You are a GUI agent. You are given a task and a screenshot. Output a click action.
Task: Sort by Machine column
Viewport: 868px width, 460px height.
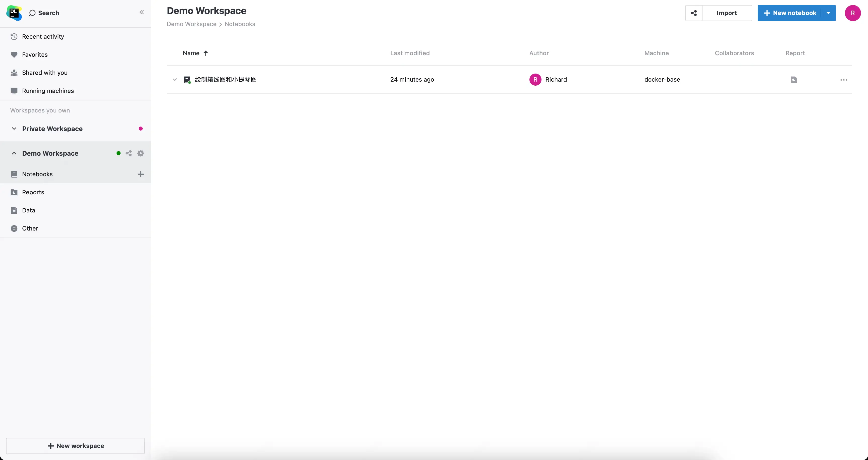656,53
